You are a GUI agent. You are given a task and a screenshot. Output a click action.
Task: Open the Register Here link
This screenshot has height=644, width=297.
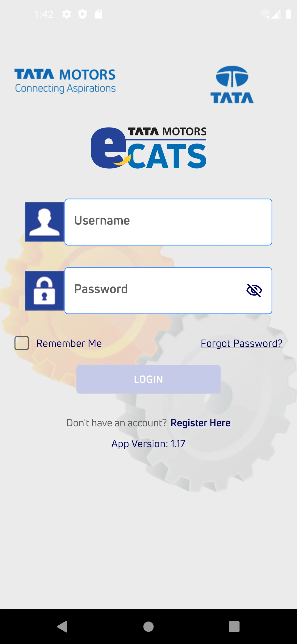[200, 423]
